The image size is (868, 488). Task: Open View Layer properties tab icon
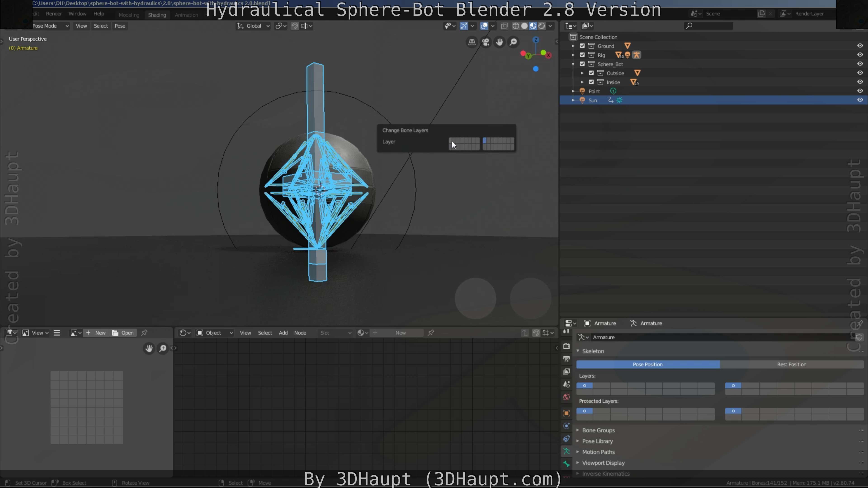[x=566, y=371]
